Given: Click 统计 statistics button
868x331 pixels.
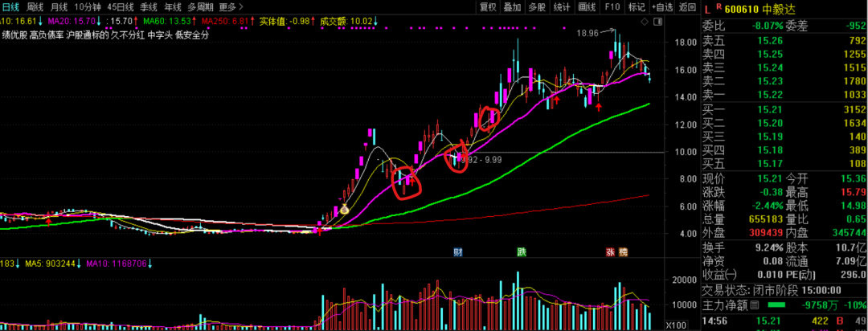Looking at the screenshot, I should [x=561, y=7].
